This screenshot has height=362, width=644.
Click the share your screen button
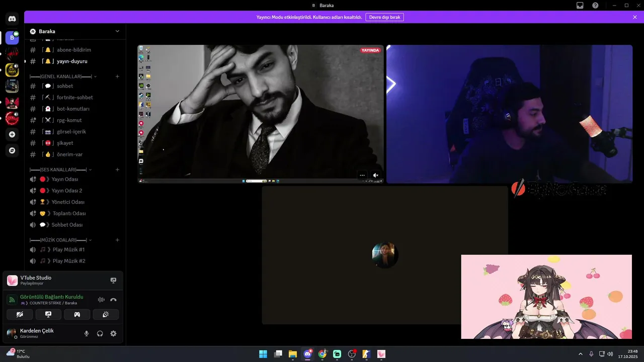click(x=48, y=314)
